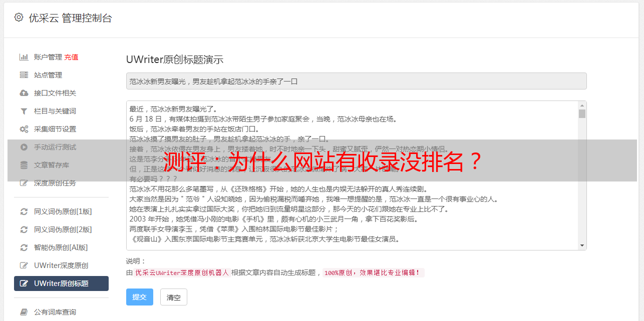Image resolution: width=644 pixels, height=321 pixels.
Task: Open the UWriter深度原创 edit icon
Action: 24,265
